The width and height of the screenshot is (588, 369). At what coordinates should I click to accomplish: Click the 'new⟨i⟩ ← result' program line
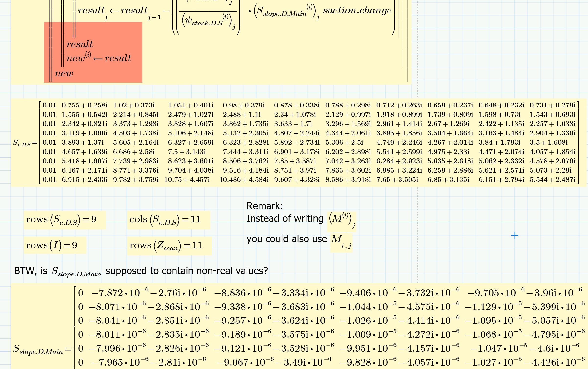(x=99, y=58)
